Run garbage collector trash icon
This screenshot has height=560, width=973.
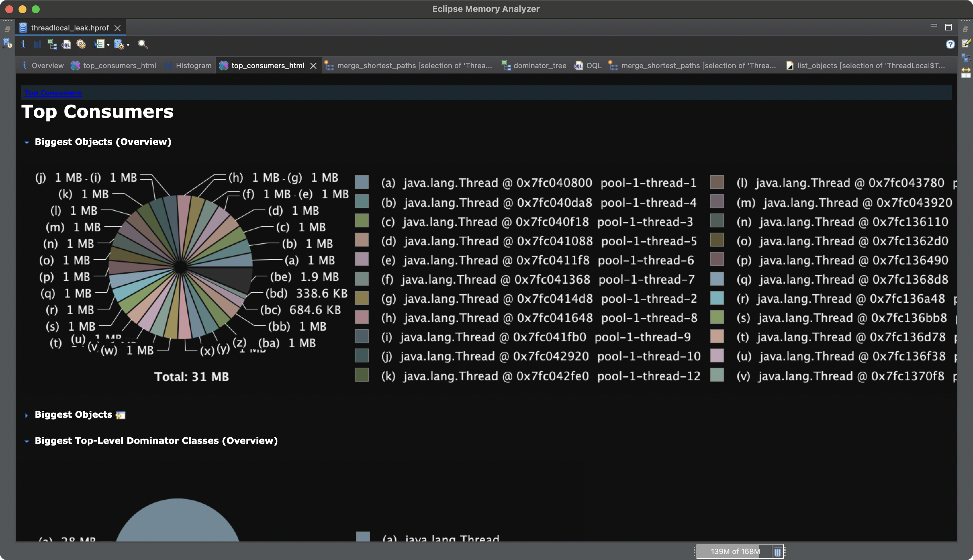click(777, 551)
